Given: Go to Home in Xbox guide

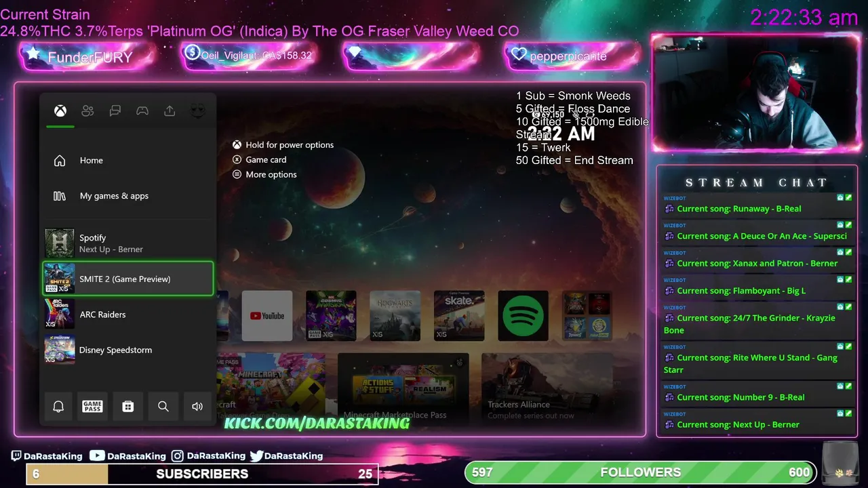Looking at the screenshot, I should click(x=129, y=161).
